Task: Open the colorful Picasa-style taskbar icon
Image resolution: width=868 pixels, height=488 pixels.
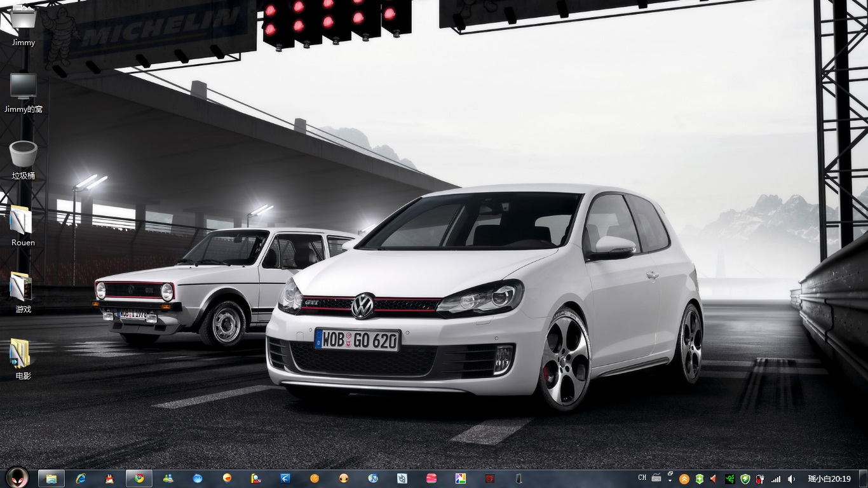Action: point(461,478)
